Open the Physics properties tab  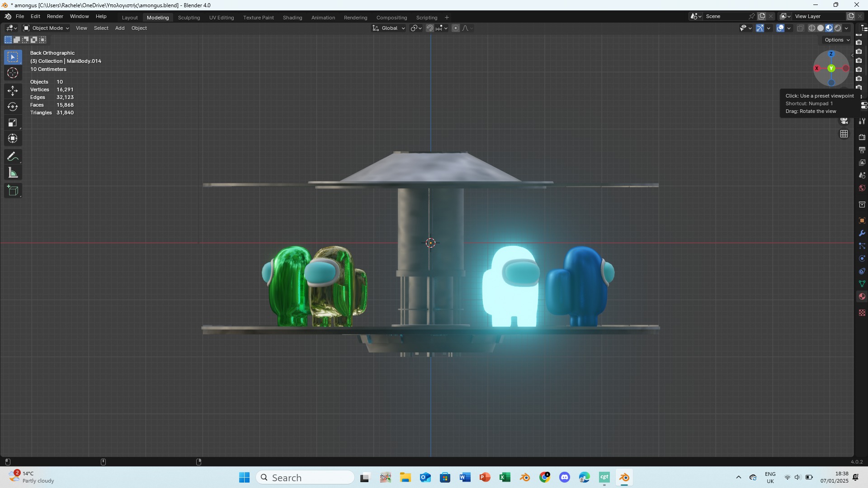[x=862, y=258]
